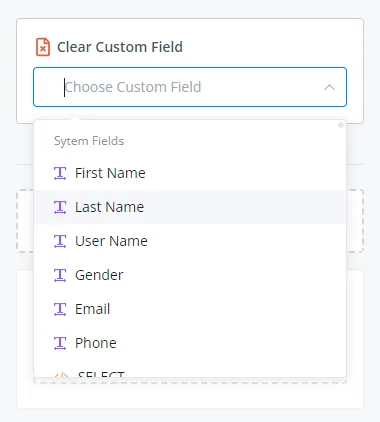Click the text icon beside Email
The image size is (380, 422).
tap(60, 309)
